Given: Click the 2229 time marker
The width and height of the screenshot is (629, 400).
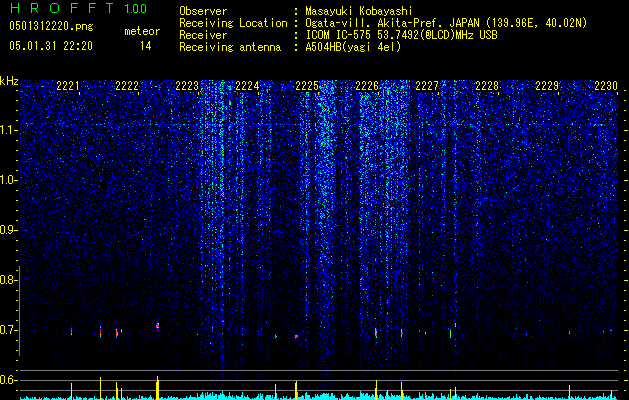Looking at the screenshot, I should (547, 85).
